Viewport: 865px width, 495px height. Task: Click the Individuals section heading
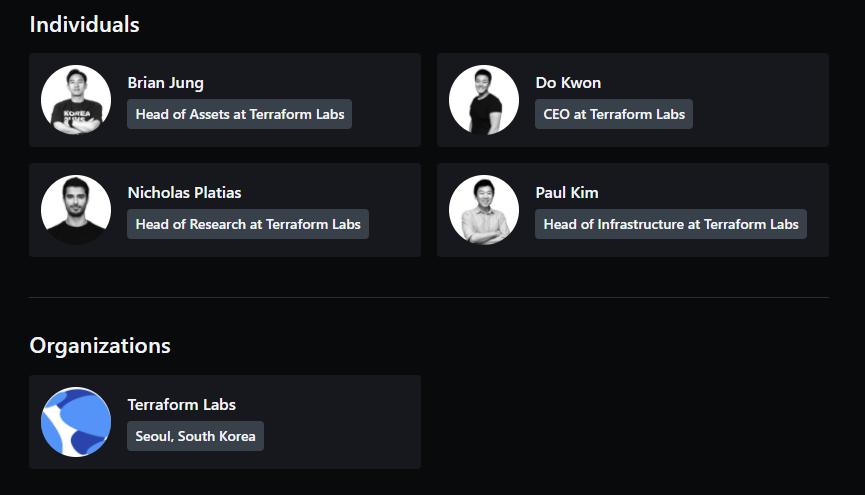pos(85,25)
